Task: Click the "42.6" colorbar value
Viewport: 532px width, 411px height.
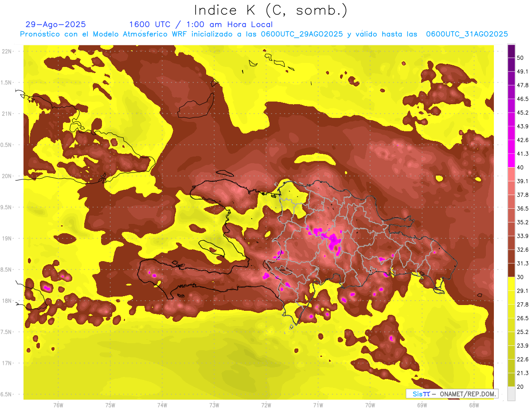Action: (x=523, y=140)
